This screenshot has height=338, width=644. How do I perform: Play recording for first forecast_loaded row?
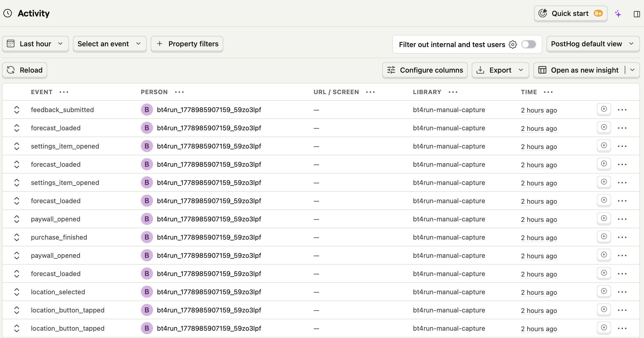click(x=604, y=127)
